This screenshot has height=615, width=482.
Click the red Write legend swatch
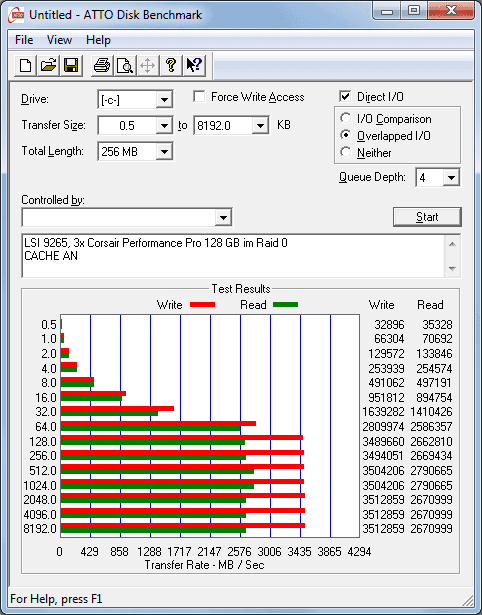(202, 305)
